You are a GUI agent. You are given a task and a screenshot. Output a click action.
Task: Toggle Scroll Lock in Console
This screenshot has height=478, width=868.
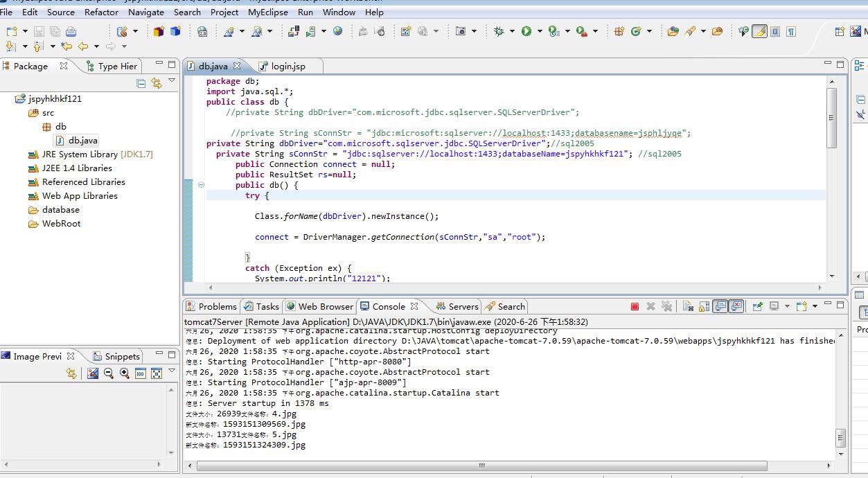704,306
